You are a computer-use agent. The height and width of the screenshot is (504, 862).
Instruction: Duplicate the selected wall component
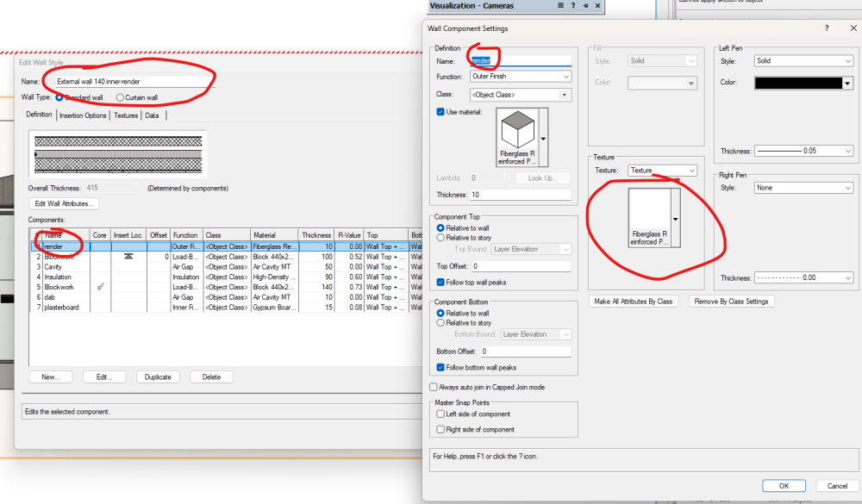(x=158, y=376)
